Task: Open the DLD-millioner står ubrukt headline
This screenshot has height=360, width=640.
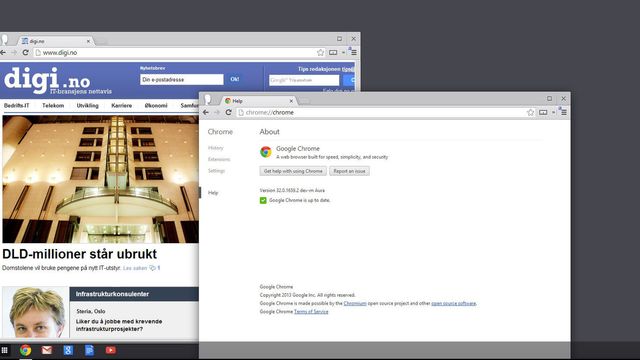Action: pyautogui.click(x=80, y=254)
